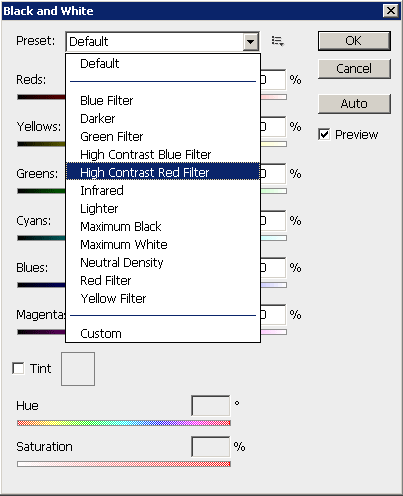Screen dimensions: 403x496
Task: Collapse the Preset dropdown arrow
Action: coord(251,42)
